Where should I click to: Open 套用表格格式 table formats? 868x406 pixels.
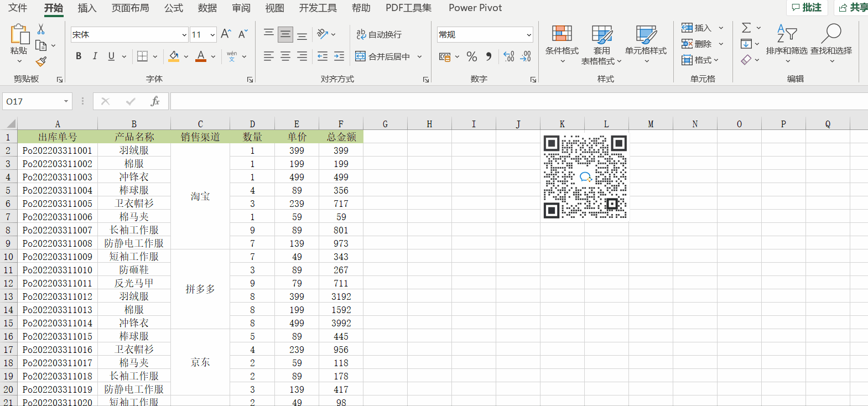[x=602, y=44]
